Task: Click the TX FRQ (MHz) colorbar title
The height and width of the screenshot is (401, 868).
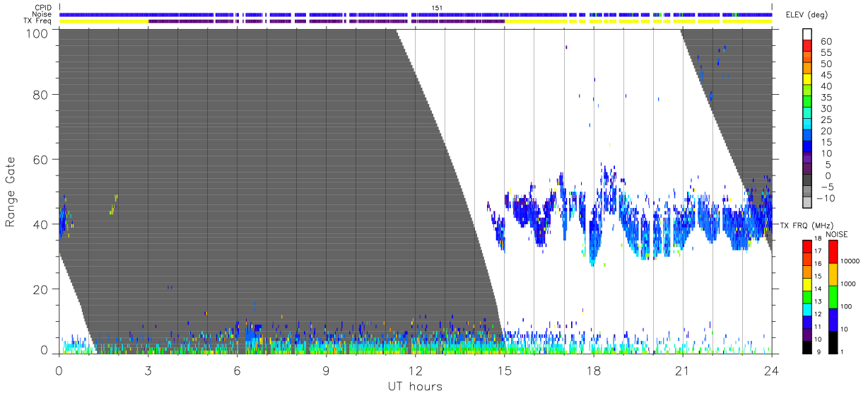Action: [806, 225]
